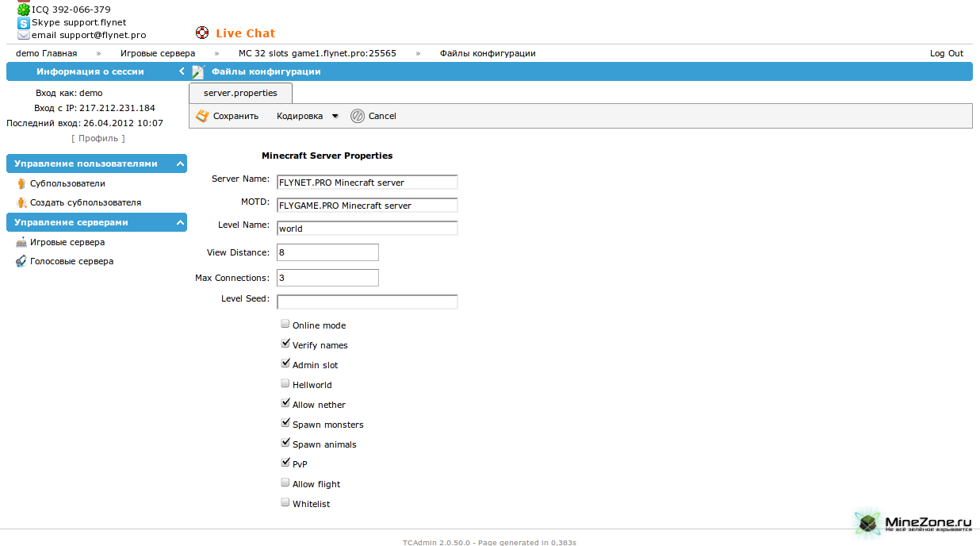
Task: Collapse the Управление пользователями panel
Action: 180,164
